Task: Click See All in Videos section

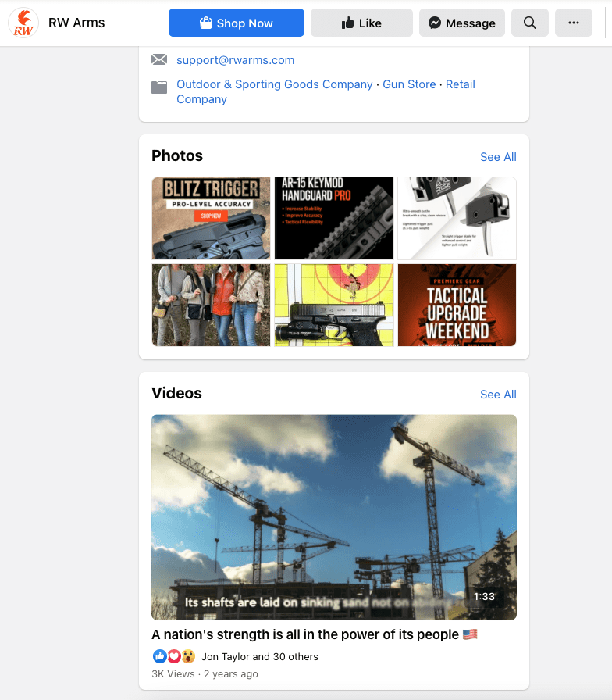Action: [x=498, y=395]
